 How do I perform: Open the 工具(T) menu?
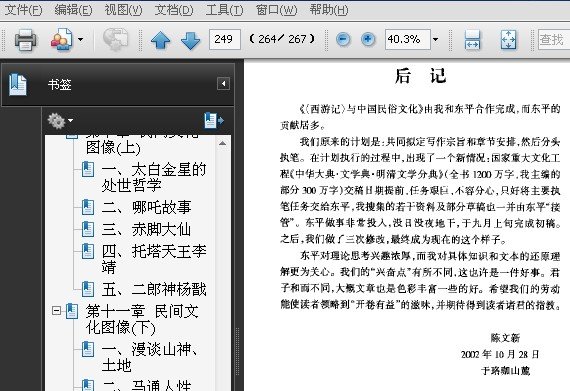tap(224, 10)
